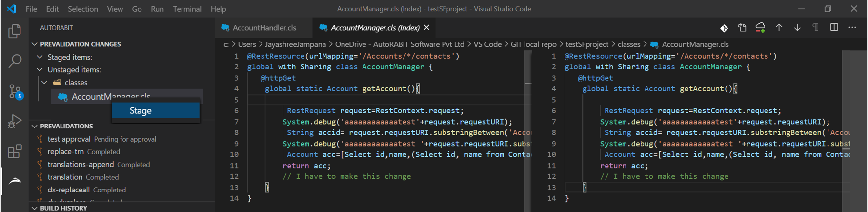
Task: Click the AccountManager.cls breadcrumb segment
Action: pyautogui.click(x=695, y=44)
